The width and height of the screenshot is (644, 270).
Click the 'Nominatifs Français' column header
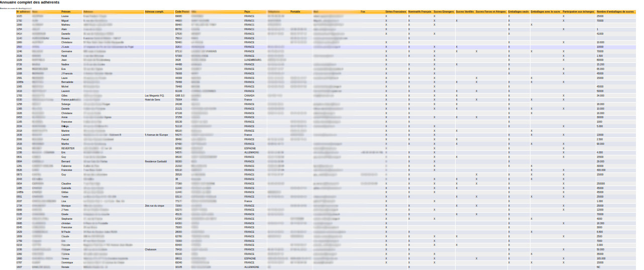pyautogui.click(x=419, y=12)
